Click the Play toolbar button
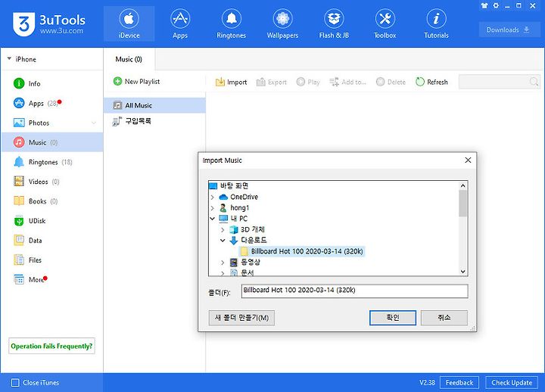Image resolution: width=545 pixels, height=392 pixels. [308, 82]
